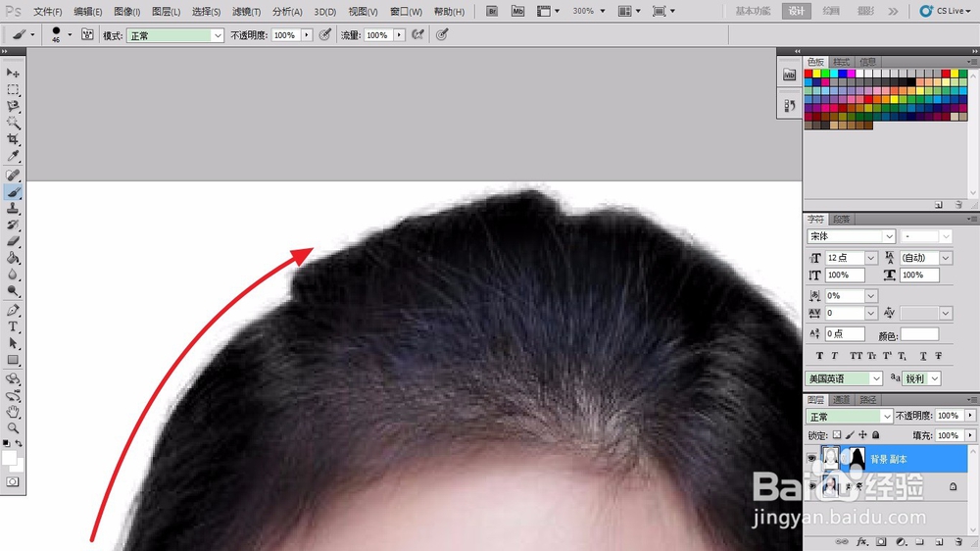The image size is (980, 551).
Task: Select the Clone Stamp tool
Action: click(13, 208)
